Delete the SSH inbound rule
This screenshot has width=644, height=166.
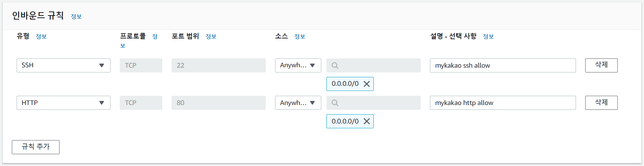pos(601,65)
